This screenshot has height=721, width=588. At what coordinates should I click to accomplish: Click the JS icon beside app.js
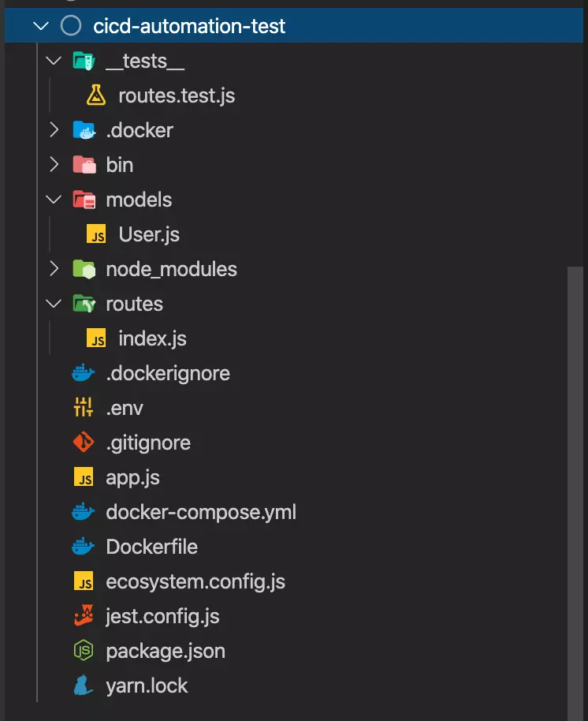pos(82,476)
